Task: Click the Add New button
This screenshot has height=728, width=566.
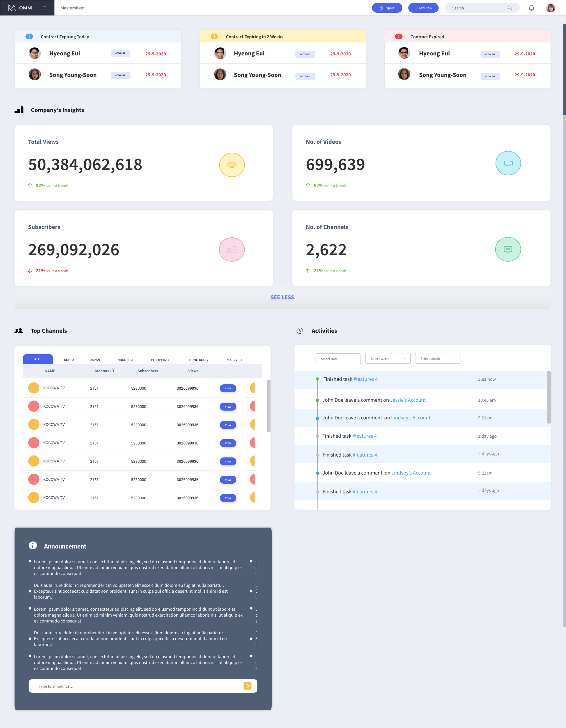Action: pos(423,8)
